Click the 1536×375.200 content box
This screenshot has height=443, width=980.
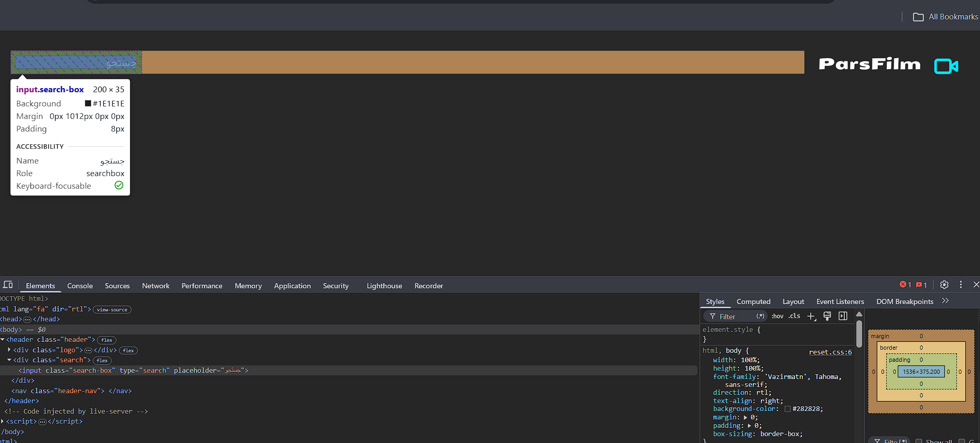(x=921, y=372)
